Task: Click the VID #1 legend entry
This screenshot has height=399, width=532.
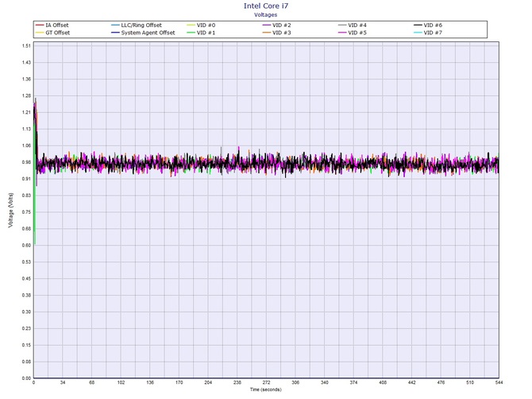Action: (x=201, y=33)
